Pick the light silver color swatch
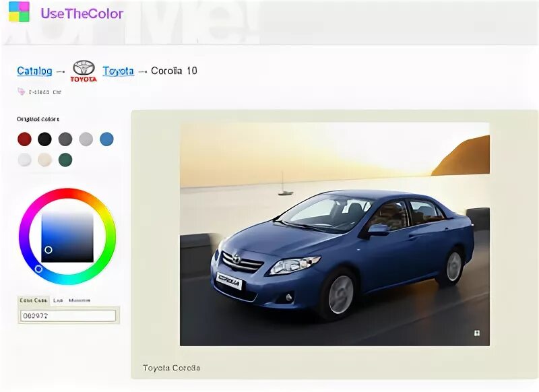 coord(86,139)
